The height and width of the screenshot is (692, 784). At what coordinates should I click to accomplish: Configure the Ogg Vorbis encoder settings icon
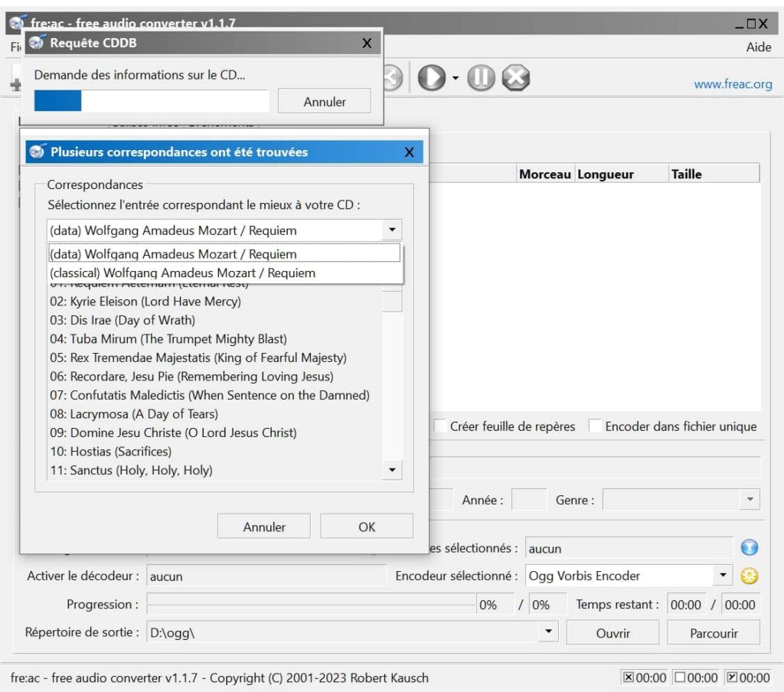749,576
